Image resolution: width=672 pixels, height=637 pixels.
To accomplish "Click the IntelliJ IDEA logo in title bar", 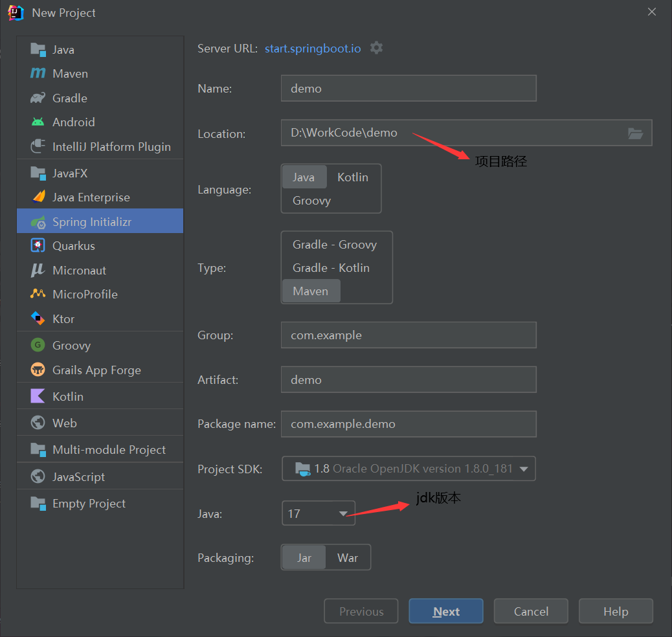I will [x=16, y=13].
